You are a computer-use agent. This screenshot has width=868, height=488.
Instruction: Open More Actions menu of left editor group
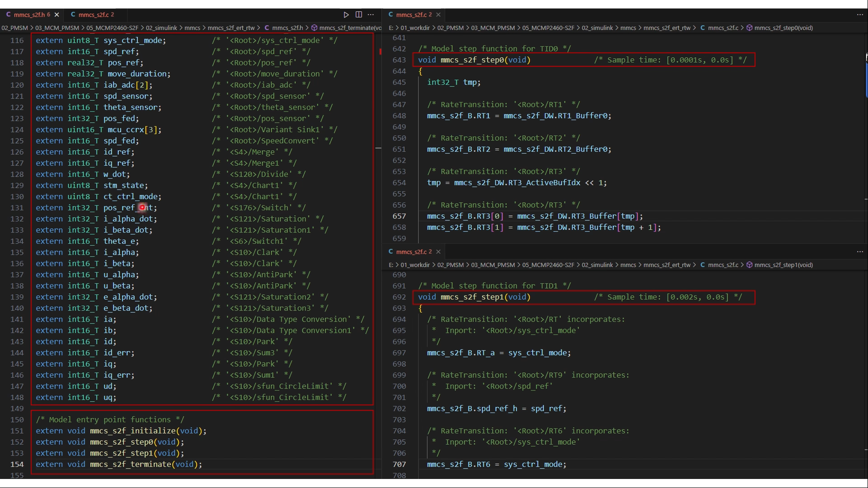point(371,14)
